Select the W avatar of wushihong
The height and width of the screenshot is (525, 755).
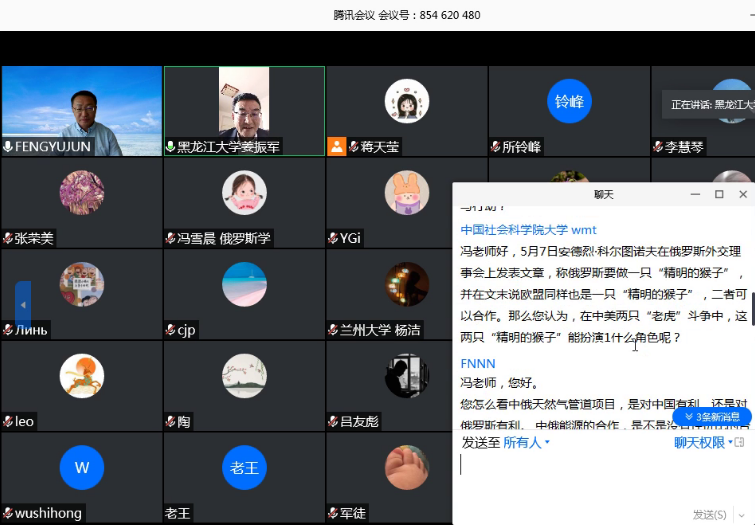point(82,467)
